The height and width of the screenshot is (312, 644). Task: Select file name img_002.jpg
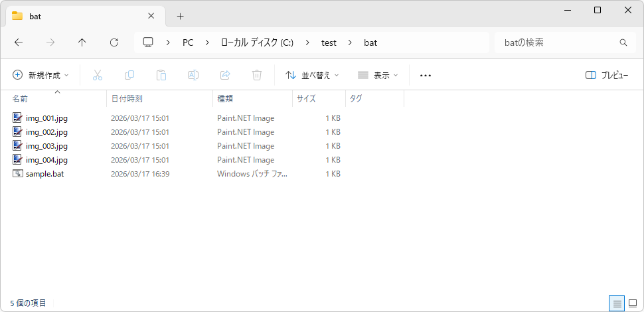click(47, 132)
